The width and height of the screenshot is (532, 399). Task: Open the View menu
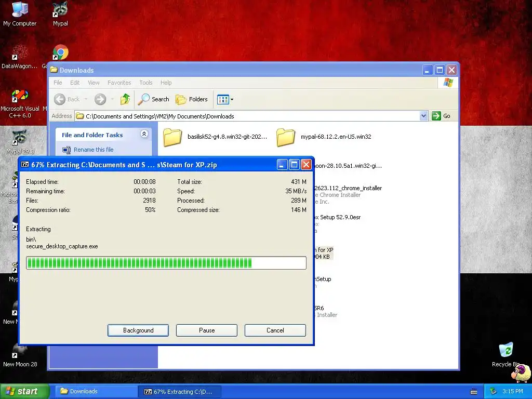(94, 83)
